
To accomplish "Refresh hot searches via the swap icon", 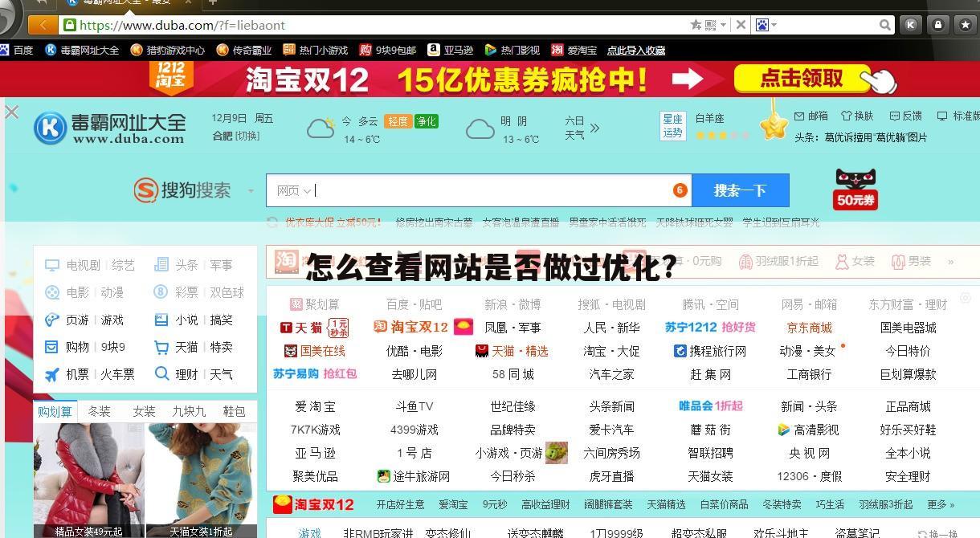I will pos(273,222).
